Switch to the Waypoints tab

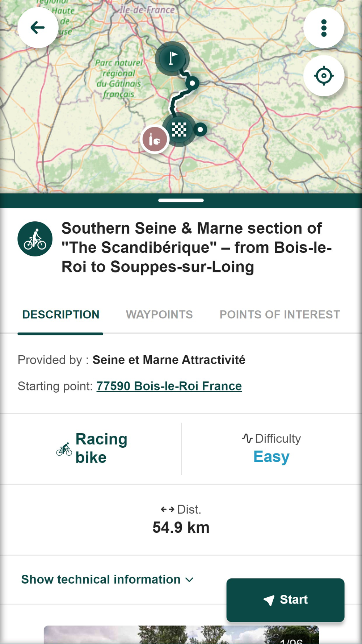click(159, 314)
